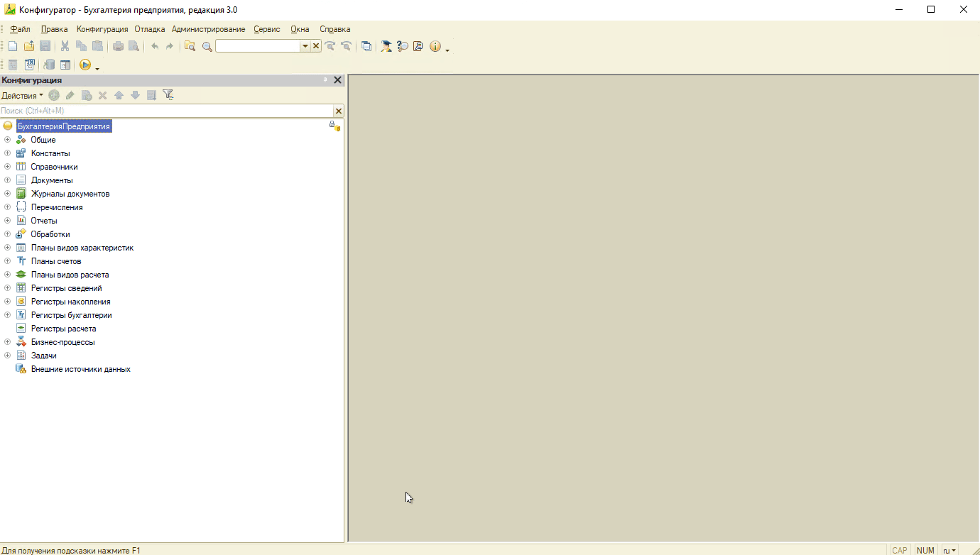Click the configuration window table icon
Screen dimensions: 980x555
65,65
